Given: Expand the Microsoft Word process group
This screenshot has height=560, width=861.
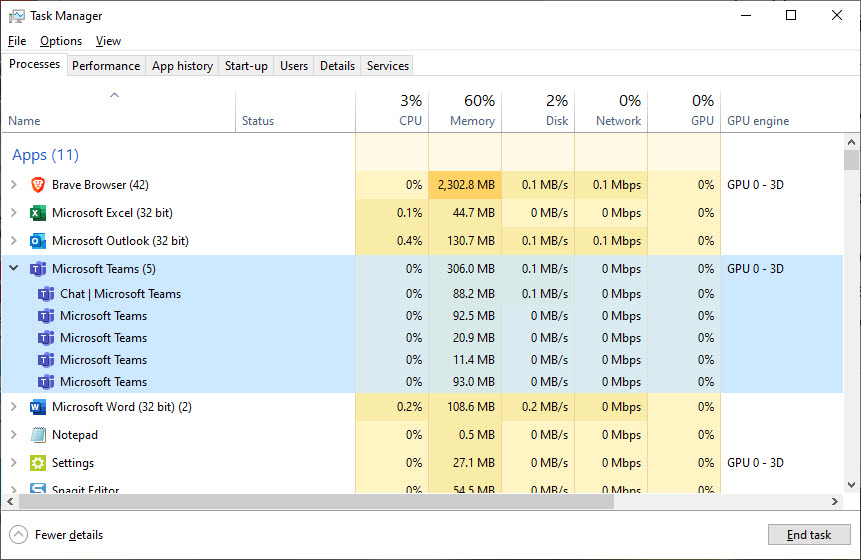Looking at the screenshot, I should tap(13, 407).
